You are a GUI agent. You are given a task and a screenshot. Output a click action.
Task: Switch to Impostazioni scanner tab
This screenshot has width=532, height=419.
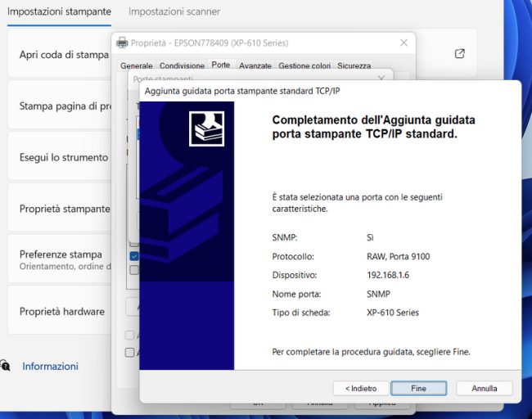[x=174, y=11]
